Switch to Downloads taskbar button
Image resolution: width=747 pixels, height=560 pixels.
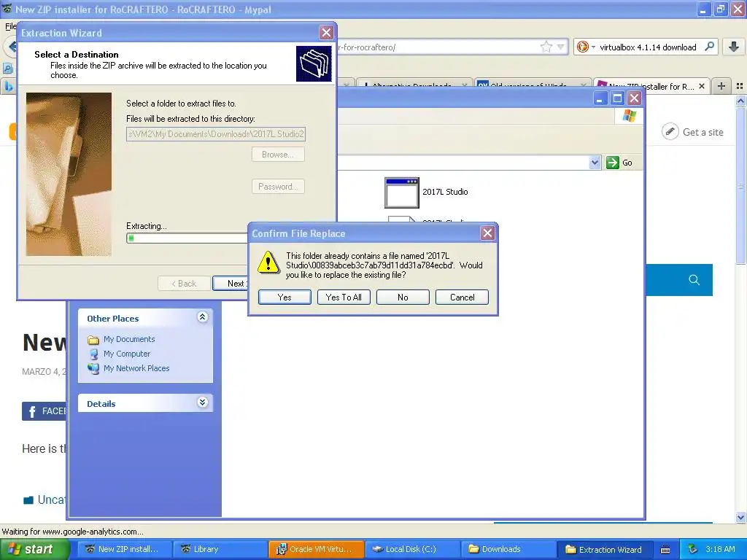click(x=508, y=549)
